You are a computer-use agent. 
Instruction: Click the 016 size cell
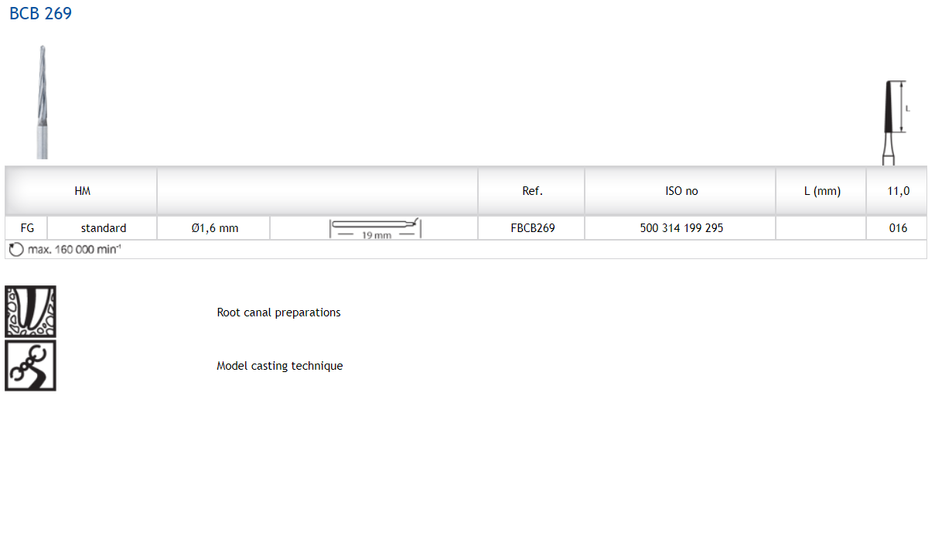[x=897, y=228]
